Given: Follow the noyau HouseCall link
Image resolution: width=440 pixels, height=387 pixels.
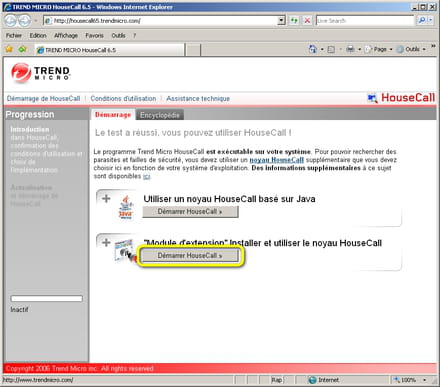Looking at the screenshot, I should click(277, 160).
